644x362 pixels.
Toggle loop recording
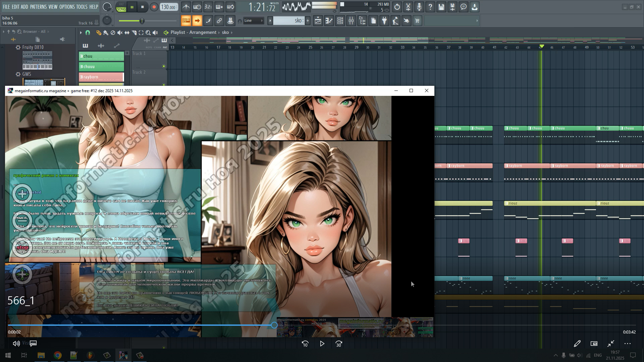click(230, 7)
